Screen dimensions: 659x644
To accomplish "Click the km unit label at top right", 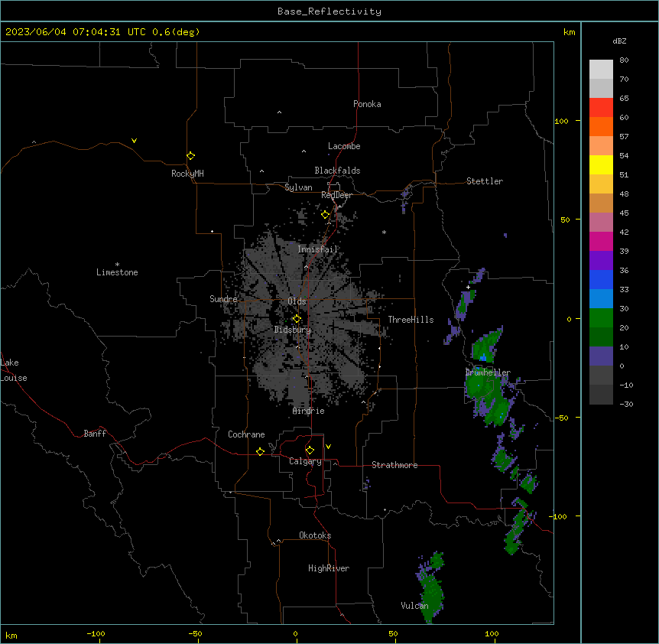I will pyautogui.click(x=570, y=32).
